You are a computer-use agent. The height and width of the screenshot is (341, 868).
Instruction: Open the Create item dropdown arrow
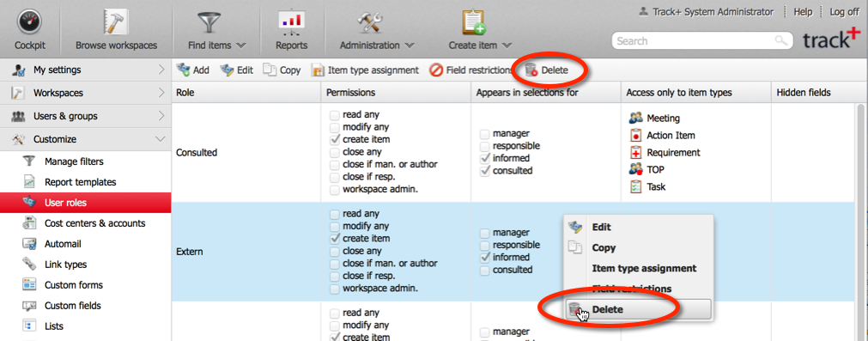coord(507,46)
